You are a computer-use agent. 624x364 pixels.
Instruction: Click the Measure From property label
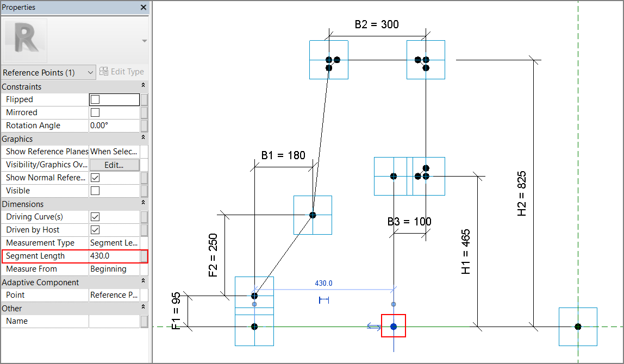(32, 269)
